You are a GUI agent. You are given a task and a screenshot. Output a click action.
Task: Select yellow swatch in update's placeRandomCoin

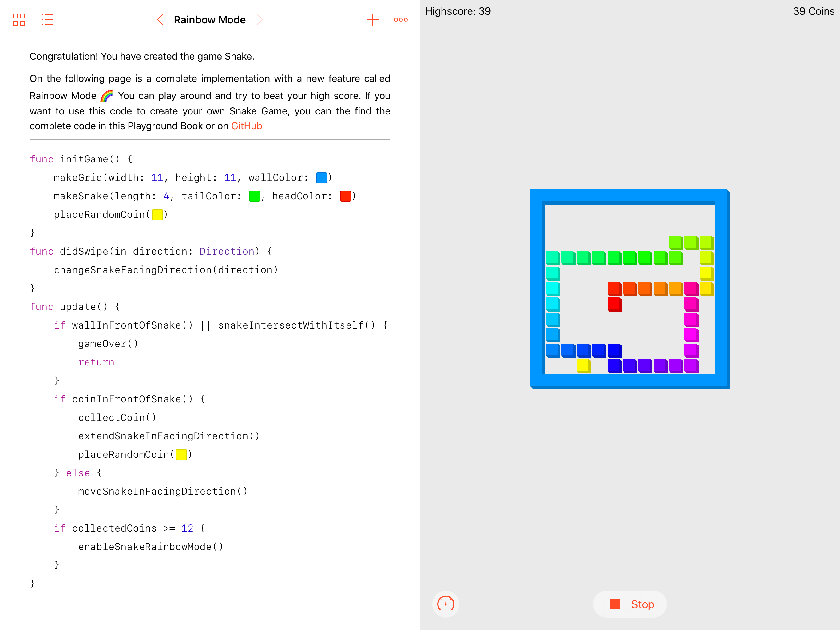pos(181,454)
